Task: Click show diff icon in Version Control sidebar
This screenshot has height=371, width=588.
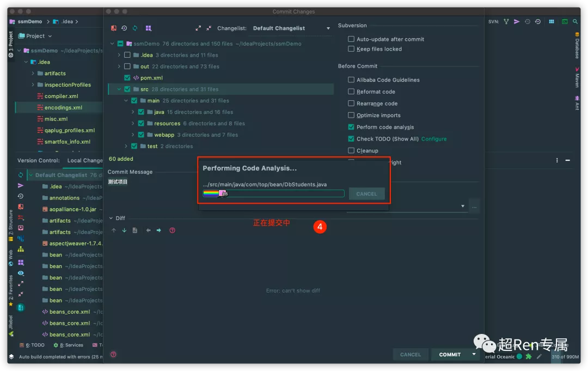Action: [21, 206]
